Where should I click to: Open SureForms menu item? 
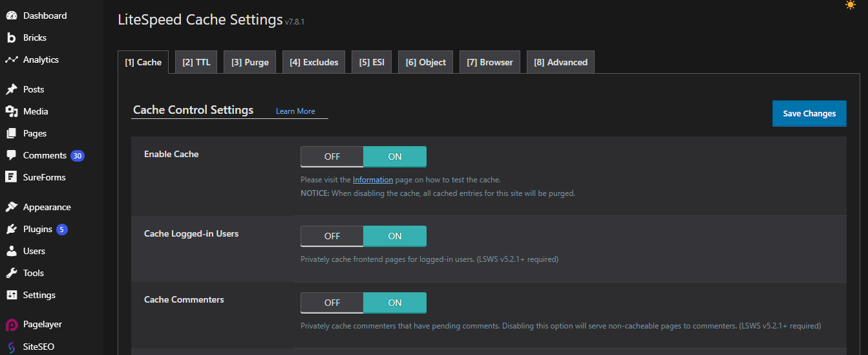tap(45, 177)
